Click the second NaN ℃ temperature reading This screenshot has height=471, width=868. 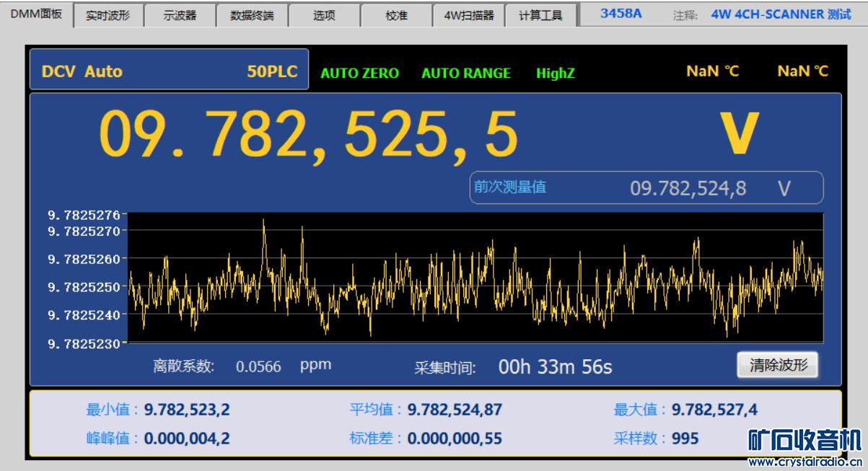click(803, 71)
